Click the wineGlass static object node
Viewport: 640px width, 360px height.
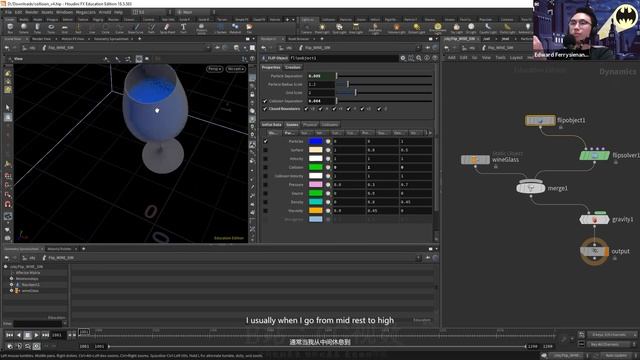[476, 160]
